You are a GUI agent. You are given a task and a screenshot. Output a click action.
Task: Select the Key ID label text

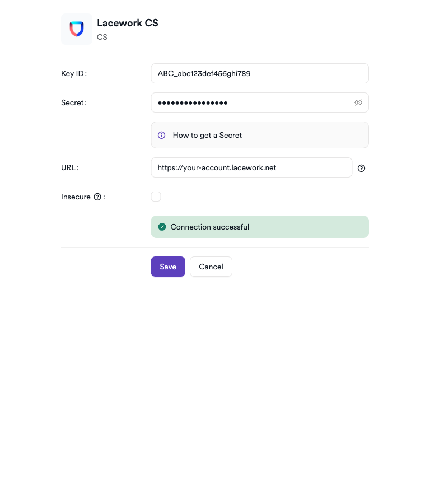click(x=73, y=73)
